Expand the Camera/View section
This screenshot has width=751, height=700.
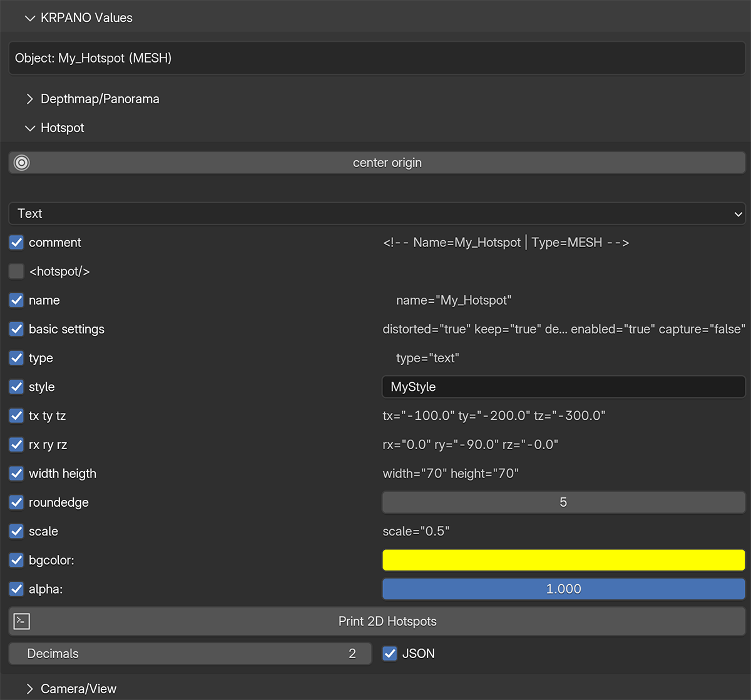(29, 689)
